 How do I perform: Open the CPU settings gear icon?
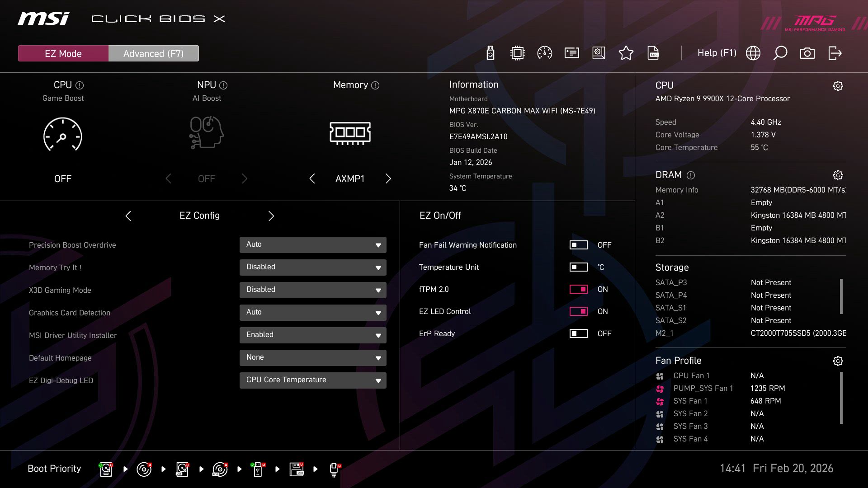click(839, 85)
